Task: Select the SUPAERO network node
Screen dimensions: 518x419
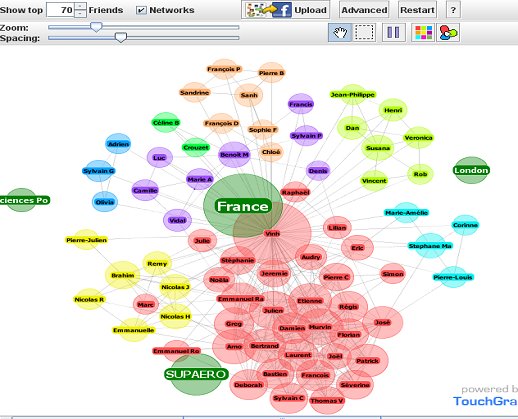Action: coord(196,374)
